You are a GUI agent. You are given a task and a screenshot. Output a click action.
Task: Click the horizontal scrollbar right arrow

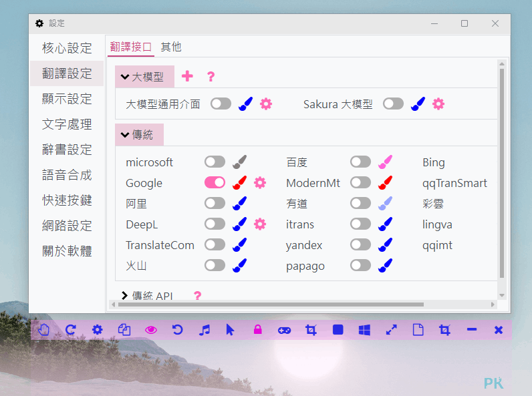(x=493, y=305)
